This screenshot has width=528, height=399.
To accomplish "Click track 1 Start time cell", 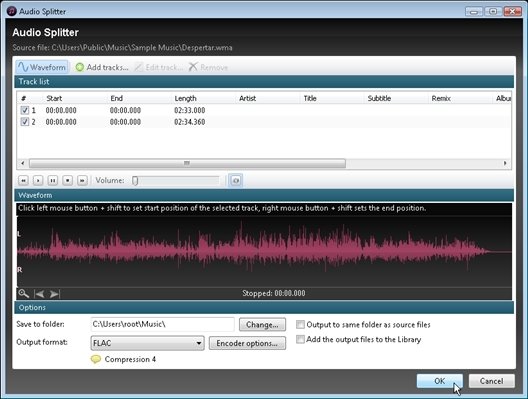I will pos(61,110).
